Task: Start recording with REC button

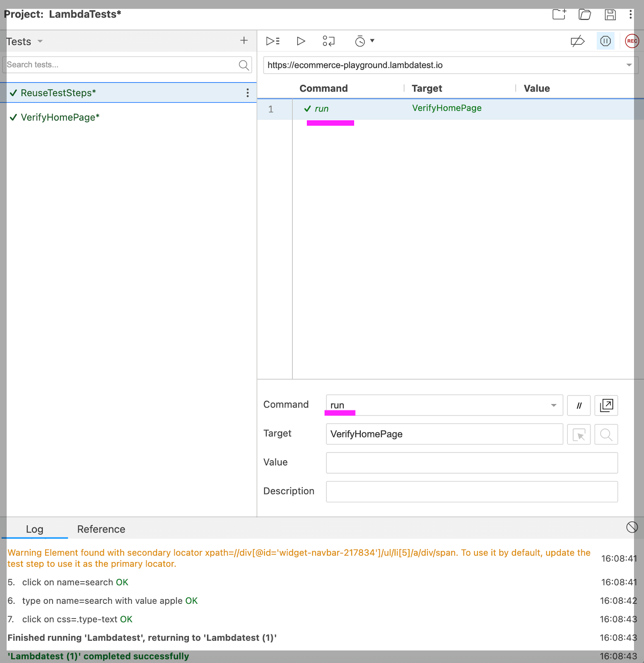Action: (632, 41)
